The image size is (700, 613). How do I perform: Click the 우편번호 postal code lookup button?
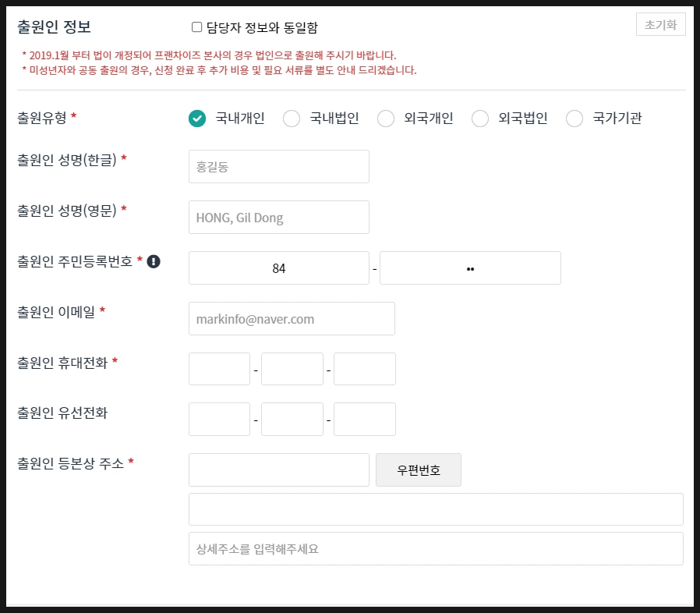pyautogui.click(x=419, y=469)
